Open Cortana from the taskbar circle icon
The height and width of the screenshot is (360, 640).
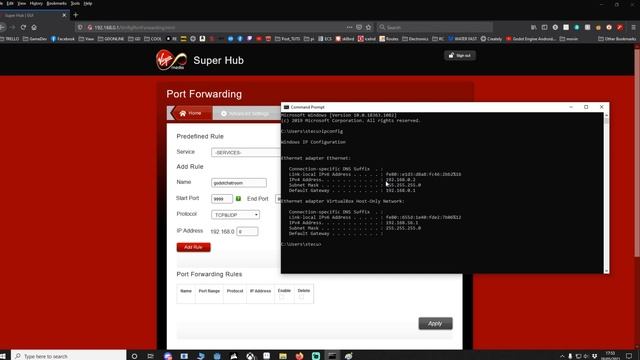click(x=134, y=356)
